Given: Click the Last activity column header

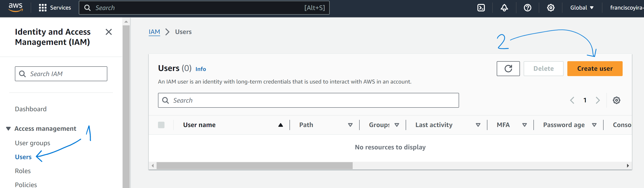Looking at the screenshot, I should click(x=434, y=125).
